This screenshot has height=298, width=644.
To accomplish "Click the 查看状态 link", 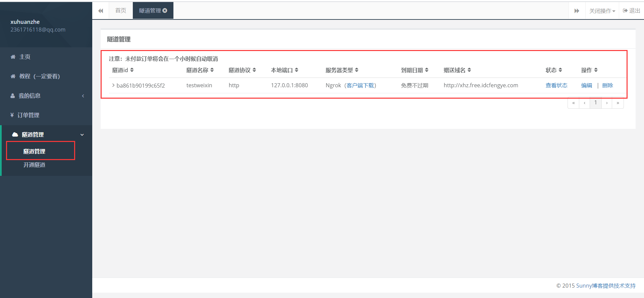I will pyautogui.click(x=556, y=85).
